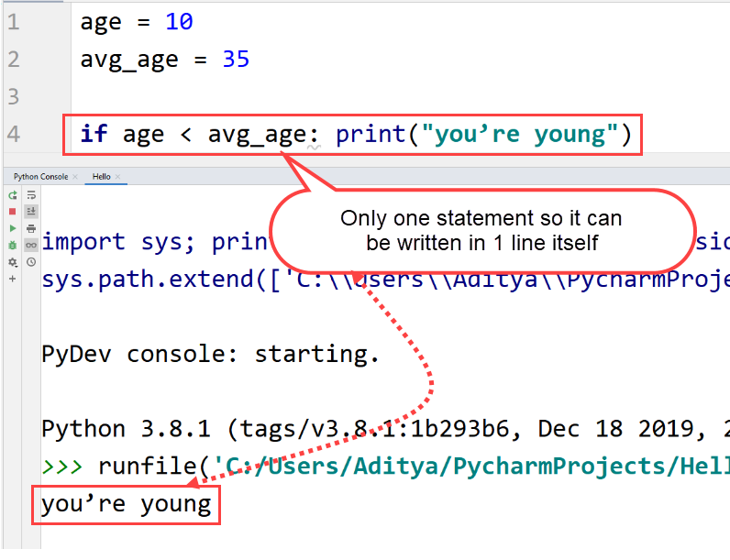The width and height of the screenshot is (730, 560).
Task: Stop the console with red square
Action: coord(13,212)
